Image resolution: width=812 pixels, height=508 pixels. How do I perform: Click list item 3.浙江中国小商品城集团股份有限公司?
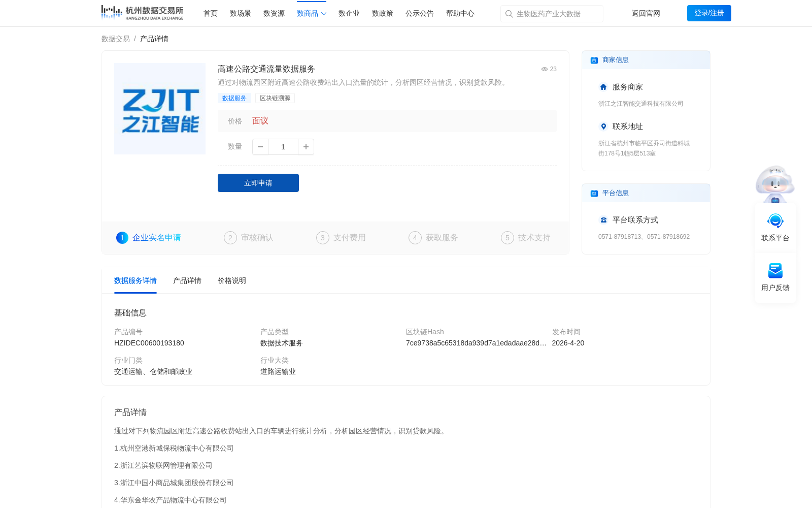click(x=174, y=483)
